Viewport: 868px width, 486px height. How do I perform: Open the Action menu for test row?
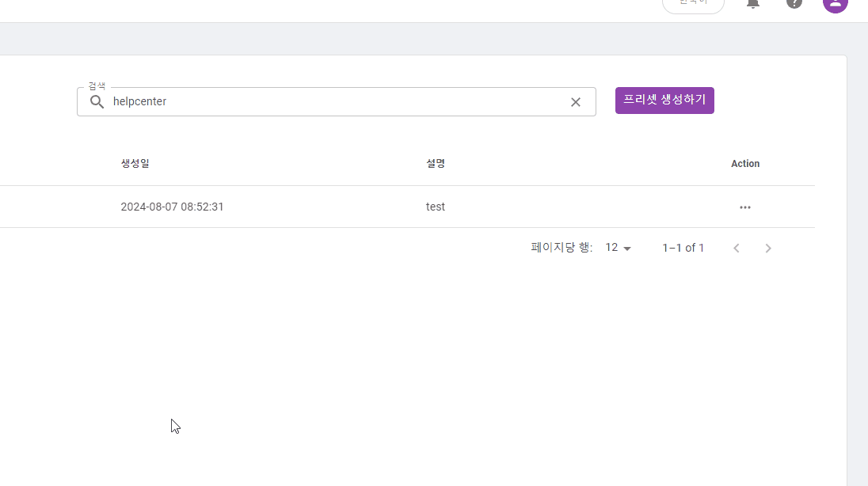coord(745,207)
